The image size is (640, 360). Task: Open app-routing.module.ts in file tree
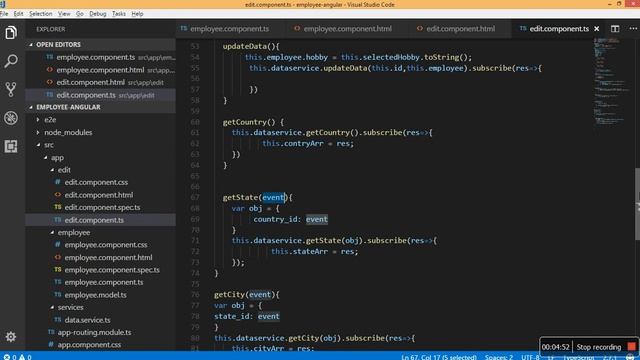coord(100,332)
